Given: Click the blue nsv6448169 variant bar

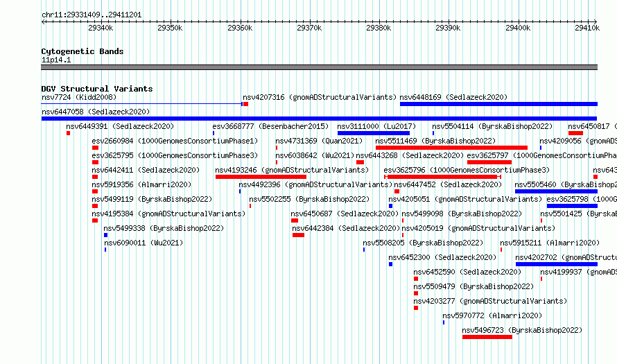Looking at the screenshot, I should click(x=498, y=104).
